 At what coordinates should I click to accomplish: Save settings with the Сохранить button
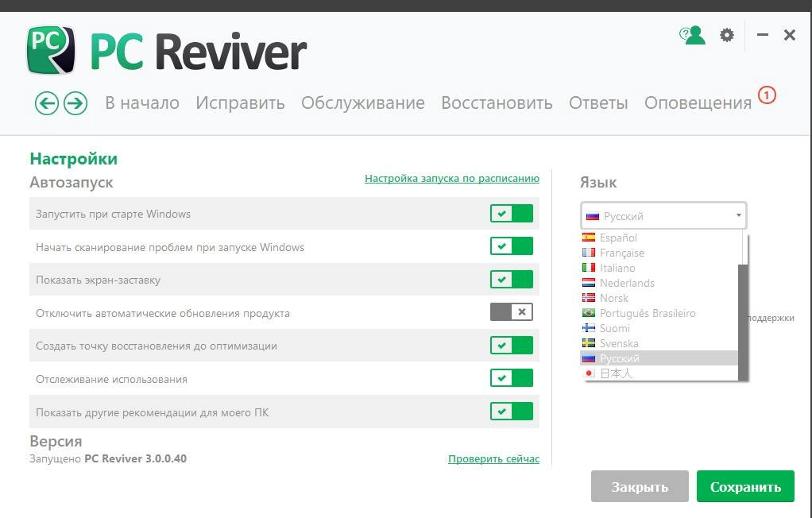tap(745, 486)
